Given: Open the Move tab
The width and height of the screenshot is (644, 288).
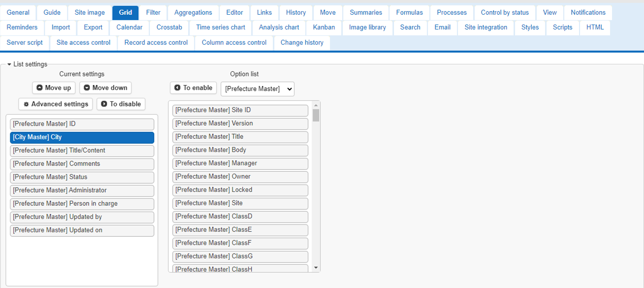Looking at the screenshot, I should pos(328,12).
